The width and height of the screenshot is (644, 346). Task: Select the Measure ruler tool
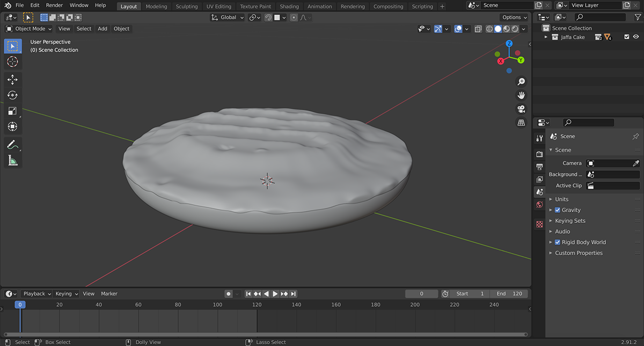click(12, 160)
